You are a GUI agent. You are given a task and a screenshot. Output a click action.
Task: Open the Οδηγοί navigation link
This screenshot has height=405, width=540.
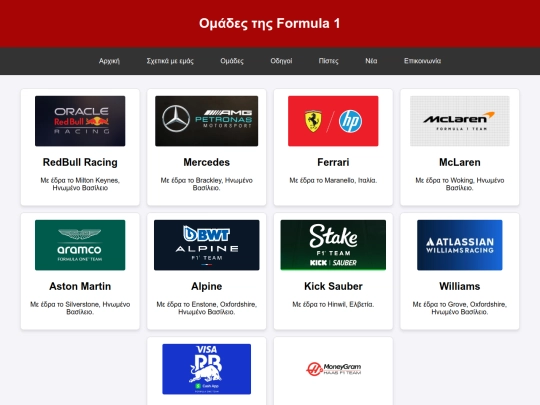coord(281,61)
